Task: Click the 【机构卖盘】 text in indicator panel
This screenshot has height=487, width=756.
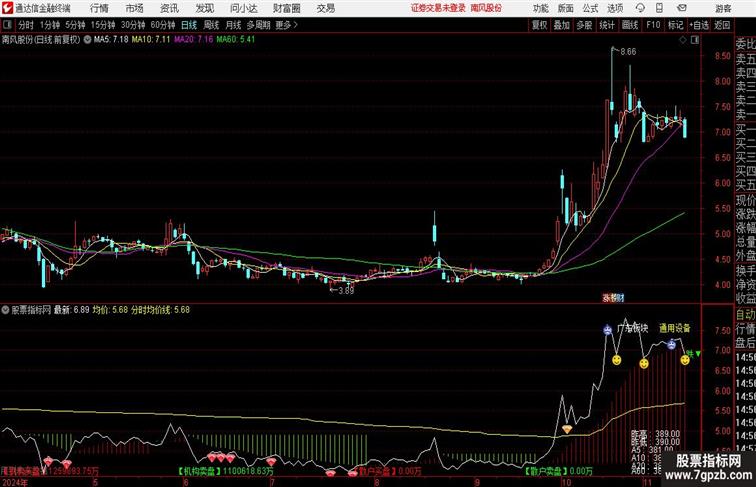Action: [x=200, y=471]
